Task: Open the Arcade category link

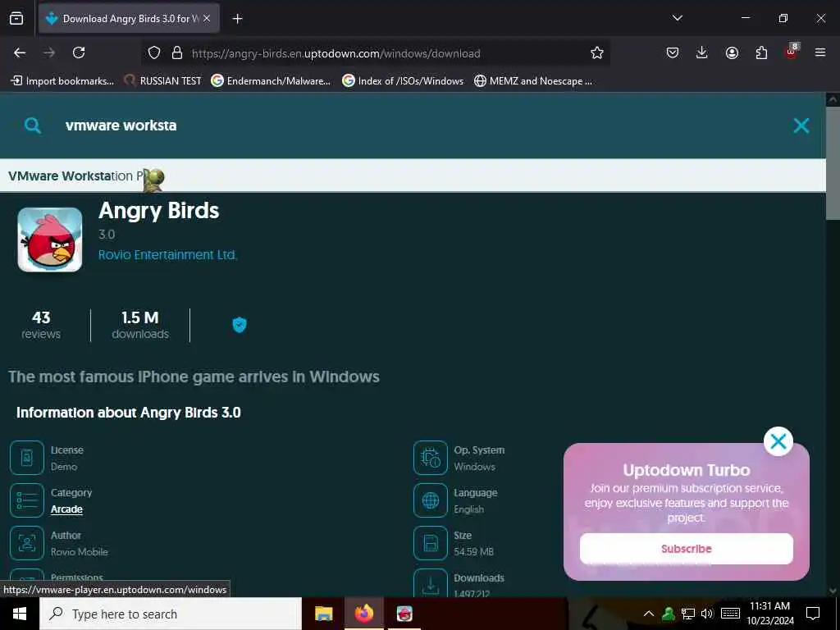Action: (66, 509)
